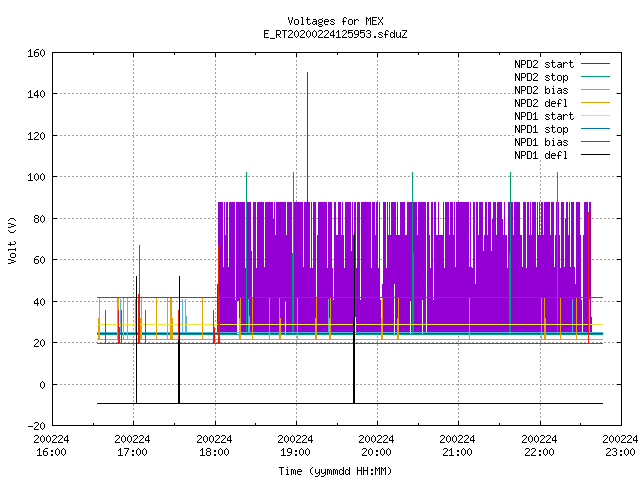Click the yellow NPD1 start legend line
The width and height of the screenshot is (640, 480).
(595, 116)
